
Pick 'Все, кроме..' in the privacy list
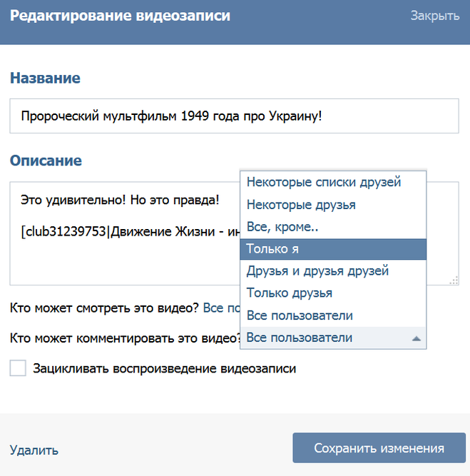[x=282, y=227]
